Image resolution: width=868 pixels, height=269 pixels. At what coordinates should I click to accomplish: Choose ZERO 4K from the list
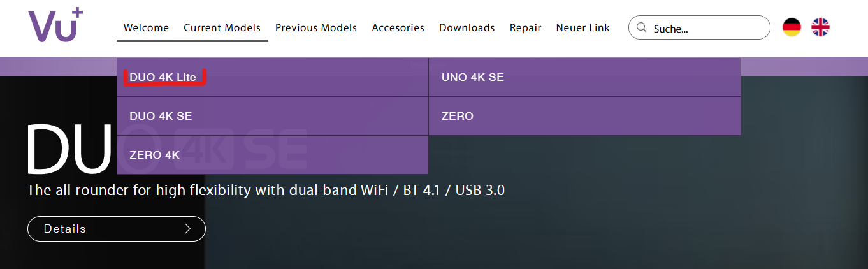pyautogui.click(x=154, y=155)
